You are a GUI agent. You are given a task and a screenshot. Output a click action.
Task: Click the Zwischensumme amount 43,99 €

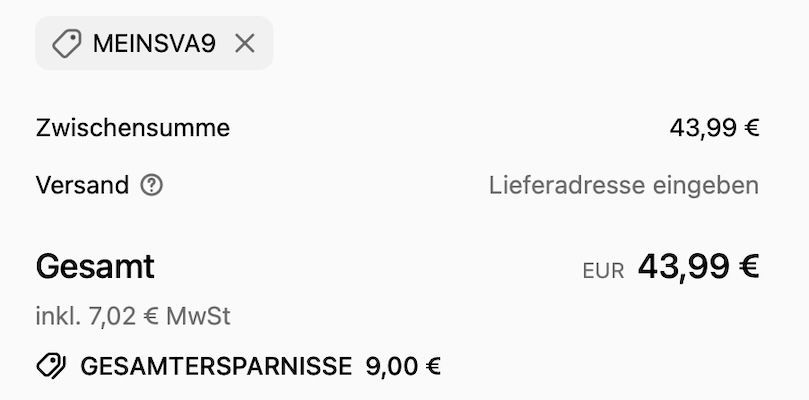(x=714, y=128)
